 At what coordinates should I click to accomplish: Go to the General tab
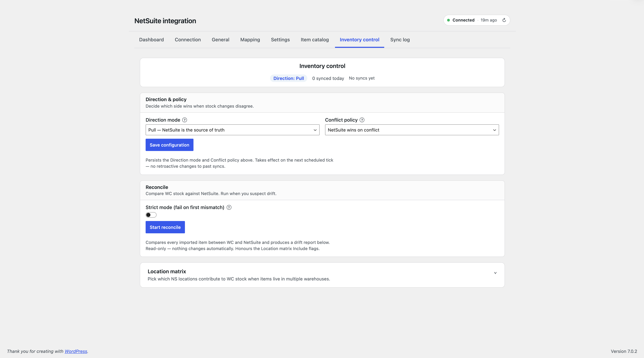(x=220, y=40)
